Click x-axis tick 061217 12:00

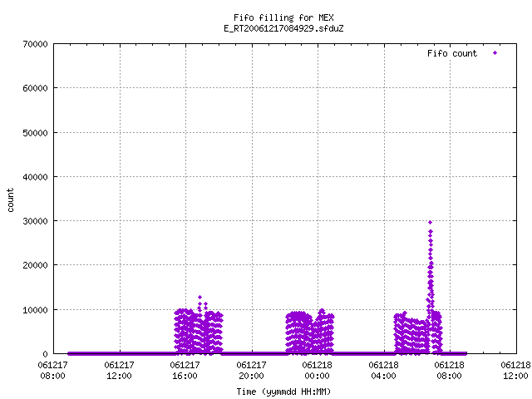pyautogui.click(x=119, y=370)
